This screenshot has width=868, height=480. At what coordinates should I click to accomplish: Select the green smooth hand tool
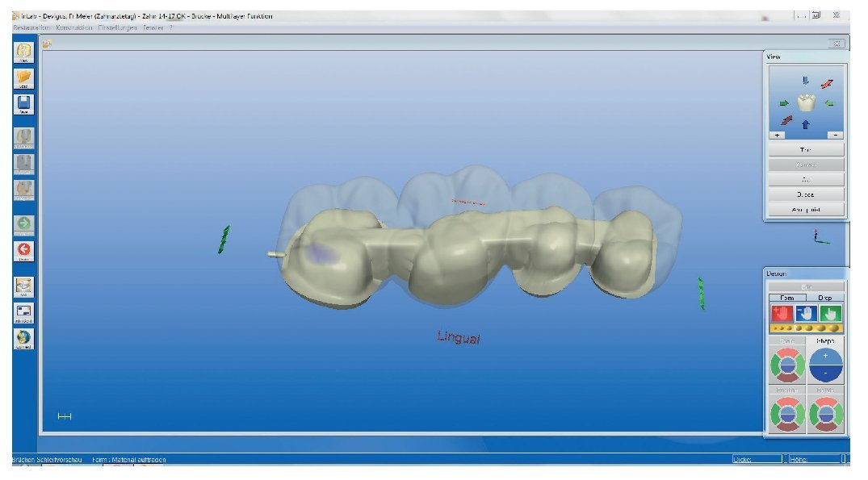(830, 314)
